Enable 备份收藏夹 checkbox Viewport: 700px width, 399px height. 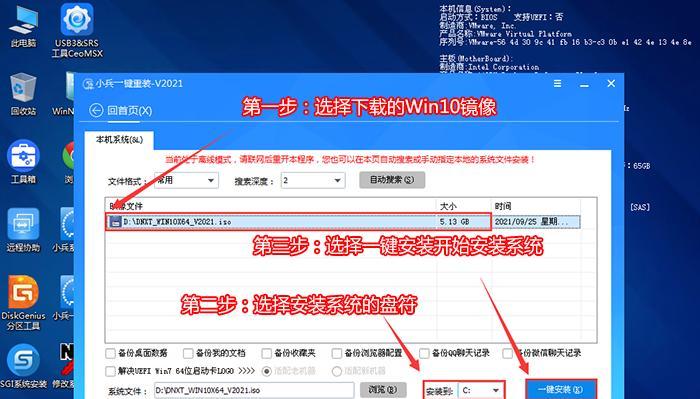[267, 353]
